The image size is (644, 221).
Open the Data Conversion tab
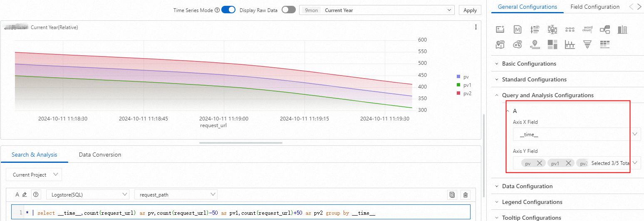pos(100,155)
